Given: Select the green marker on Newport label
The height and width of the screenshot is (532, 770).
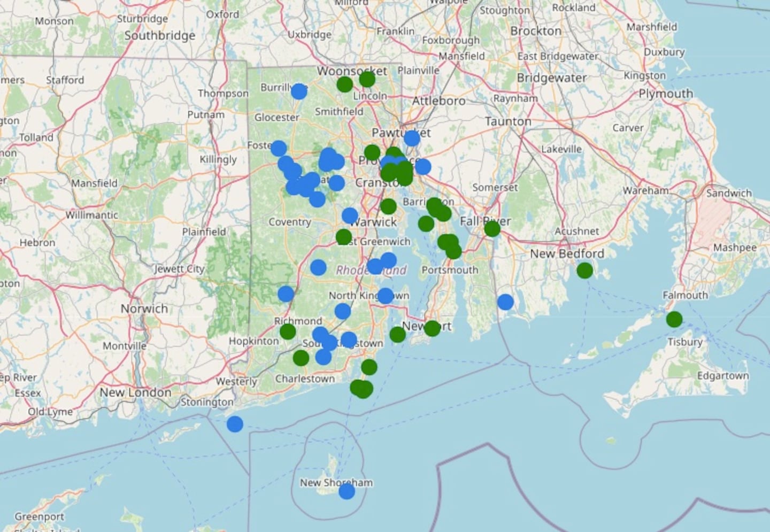Looking at the screenshot, I should [x=432, y=328].
